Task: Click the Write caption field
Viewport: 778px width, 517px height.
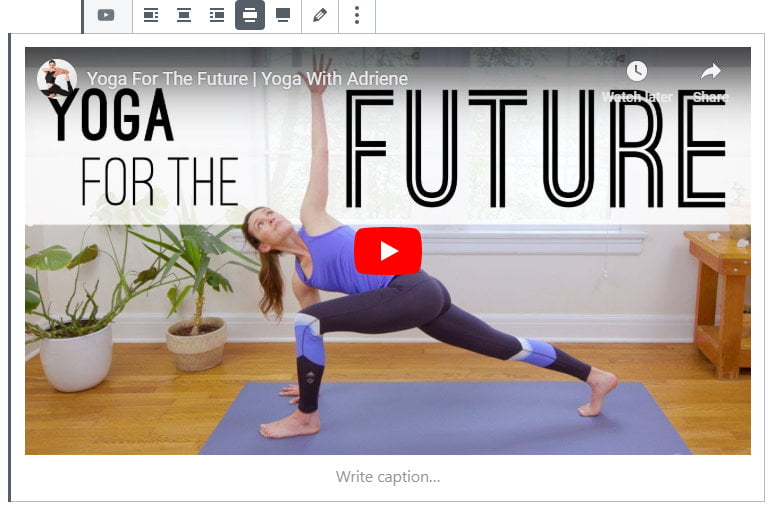Action: (x=388, y=477)
